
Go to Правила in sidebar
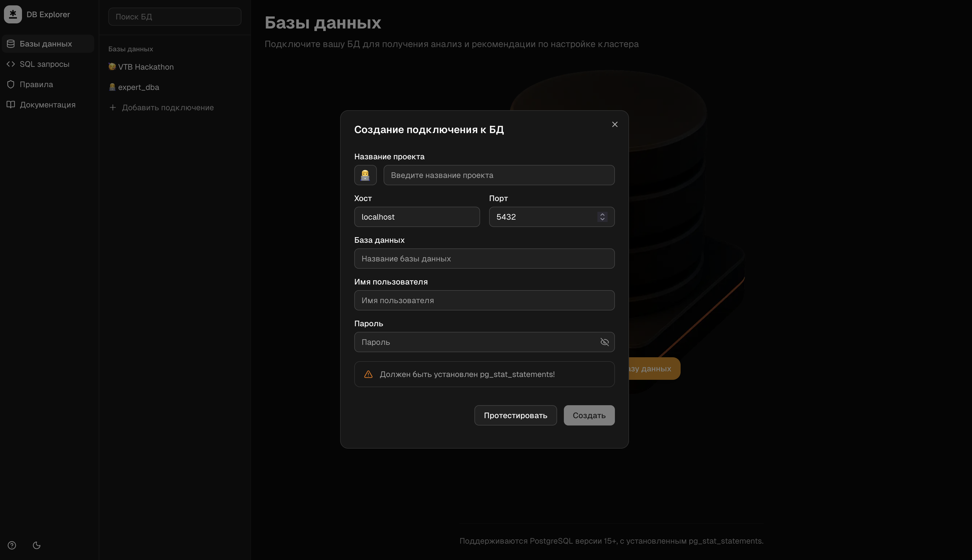tap(36, 85)
